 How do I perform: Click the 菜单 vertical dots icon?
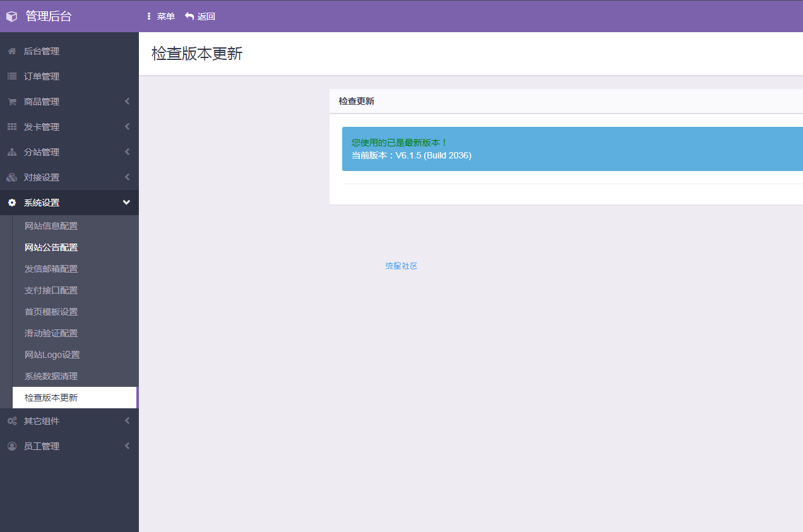149,16
